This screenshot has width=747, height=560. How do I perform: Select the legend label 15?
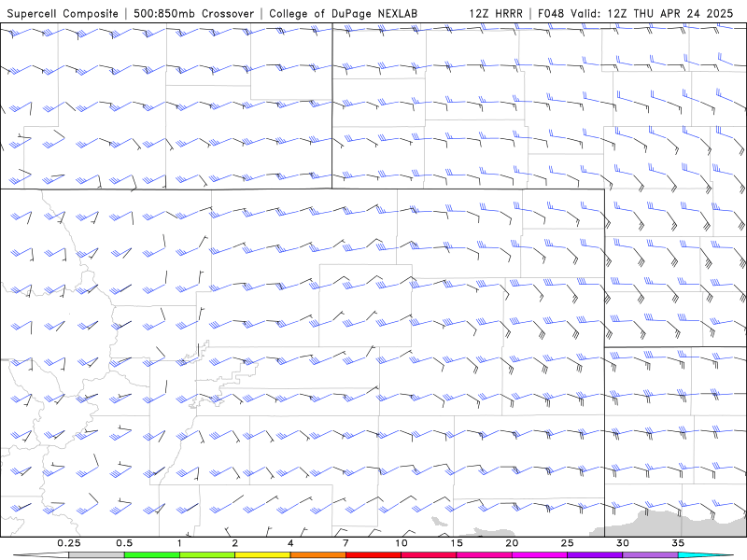pos(457,543)
